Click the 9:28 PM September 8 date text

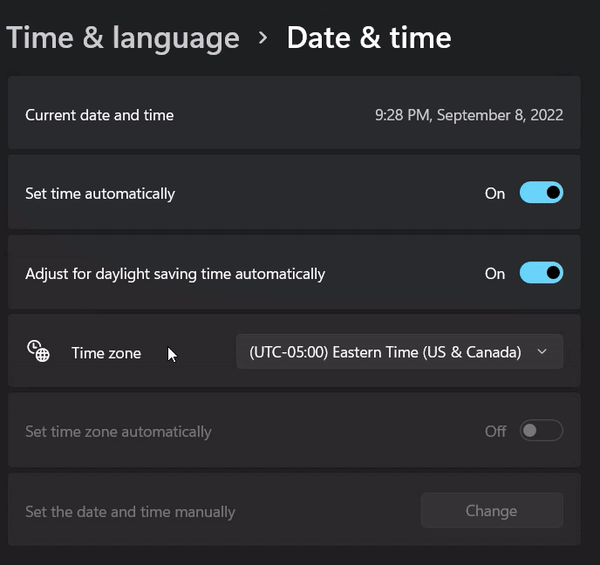[469, 116]
